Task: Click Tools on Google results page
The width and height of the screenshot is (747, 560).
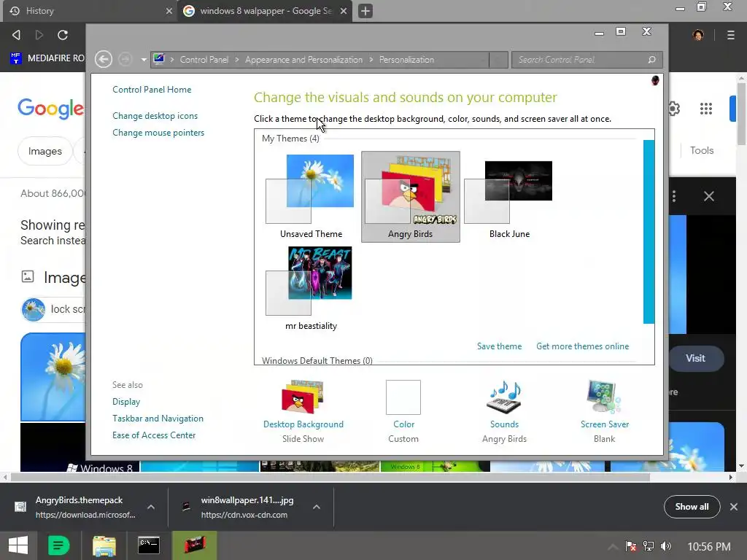Action: click(701, 150)
